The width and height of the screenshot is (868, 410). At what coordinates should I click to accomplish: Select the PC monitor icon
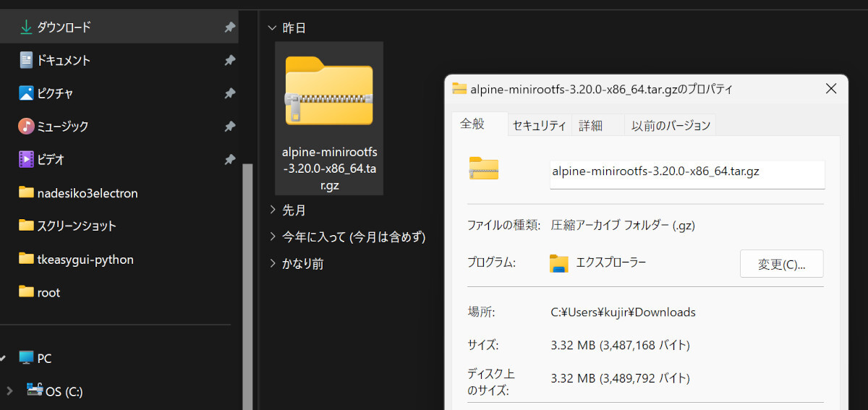pos(26,358)
